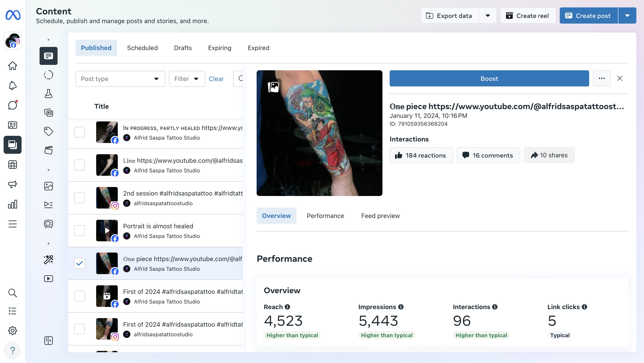Viewport: 644px width, 363px height.
Task: Open Ads megaphone icon
Action: click(13, 184)
